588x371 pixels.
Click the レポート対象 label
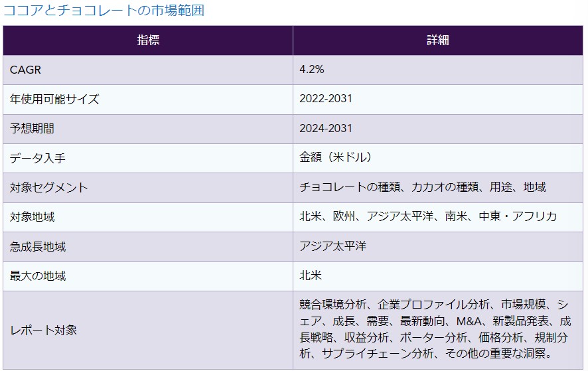coord(43,330)
